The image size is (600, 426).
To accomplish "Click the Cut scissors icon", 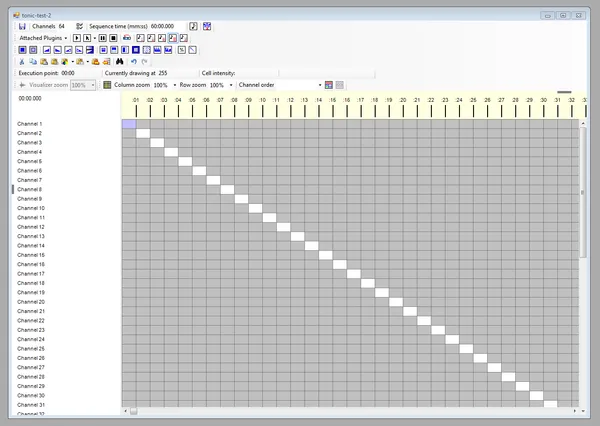I will click(x=22, y=61).
